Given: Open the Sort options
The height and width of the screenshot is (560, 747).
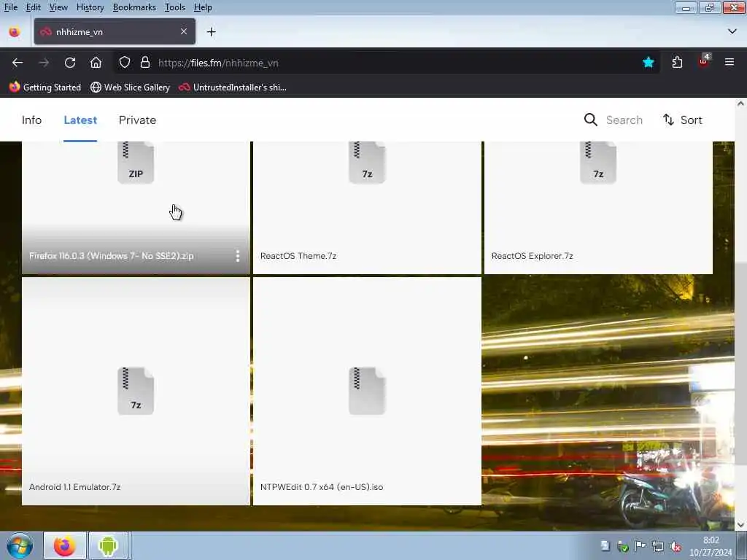Looking at the screenshot, I should [x=682, y=120].
